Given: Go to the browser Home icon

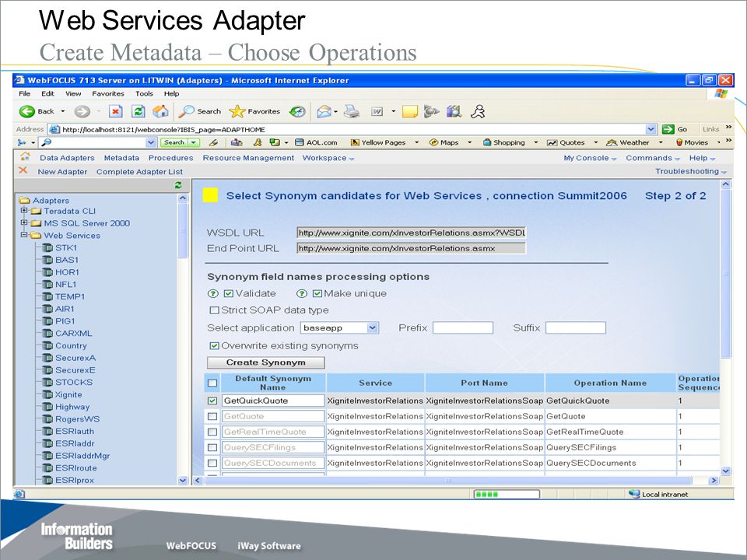Looking at the screenshot, I should click(x=160, y=111).
